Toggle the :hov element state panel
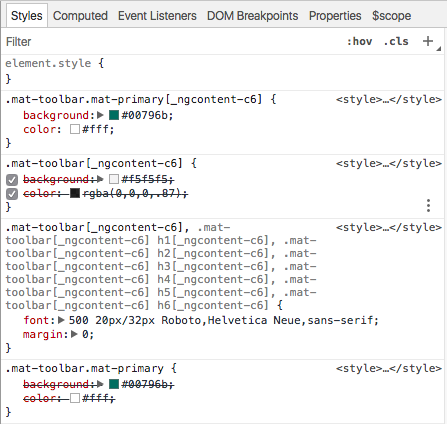This screenshot has height=424, width=447. click(359, 41)
